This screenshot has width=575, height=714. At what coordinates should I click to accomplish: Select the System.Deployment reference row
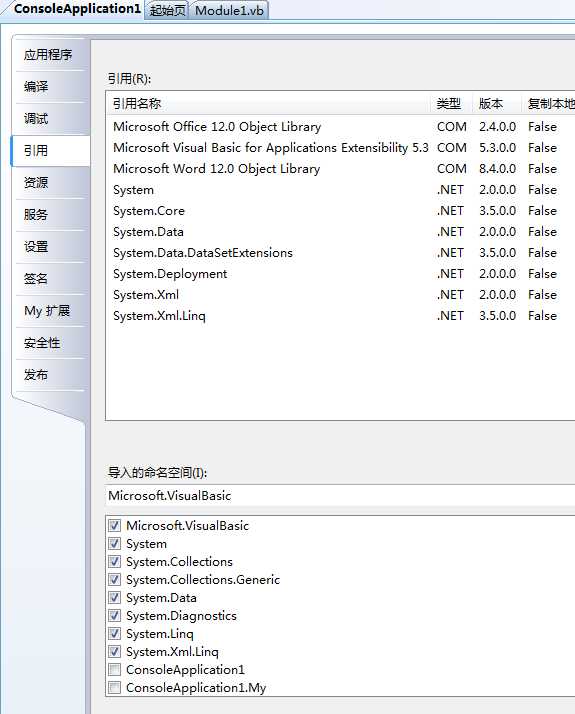(341, 274)
